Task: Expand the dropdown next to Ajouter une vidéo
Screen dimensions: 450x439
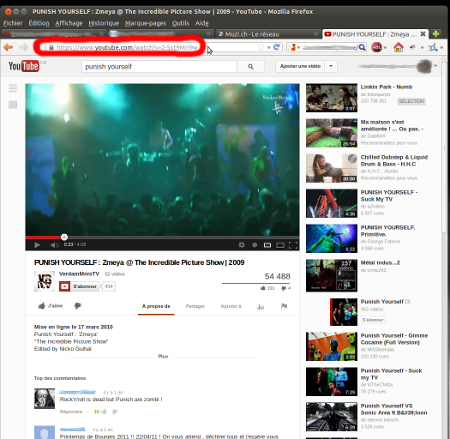Action: (x=331, y=66)
